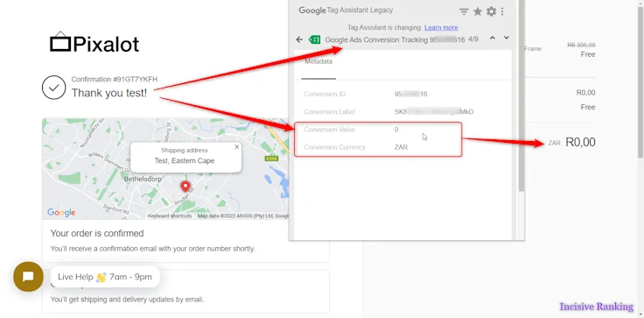This screenshot has width=644, height=318.
Task: Click the Pixalot logo
Action: pos(94,42)
